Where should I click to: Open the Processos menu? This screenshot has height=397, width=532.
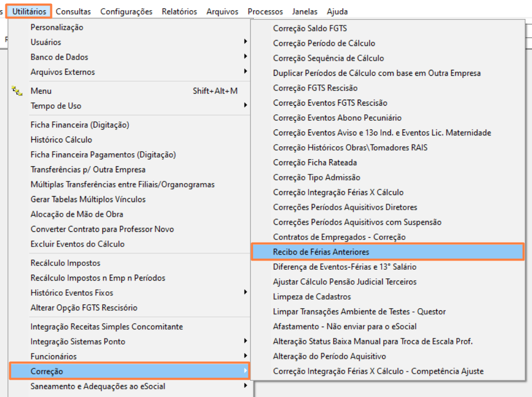point(265,11)
